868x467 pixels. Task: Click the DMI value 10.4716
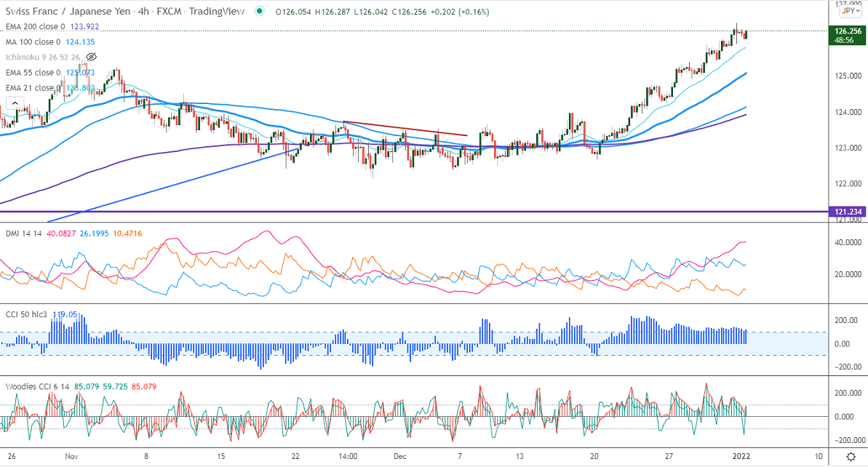(127, 233)
